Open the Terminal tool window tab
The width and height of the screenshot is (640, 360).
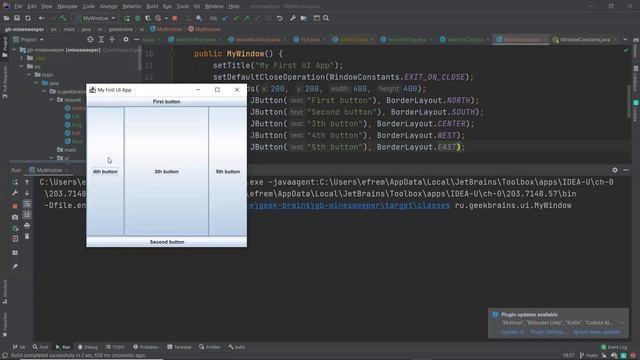click(179, 347)
